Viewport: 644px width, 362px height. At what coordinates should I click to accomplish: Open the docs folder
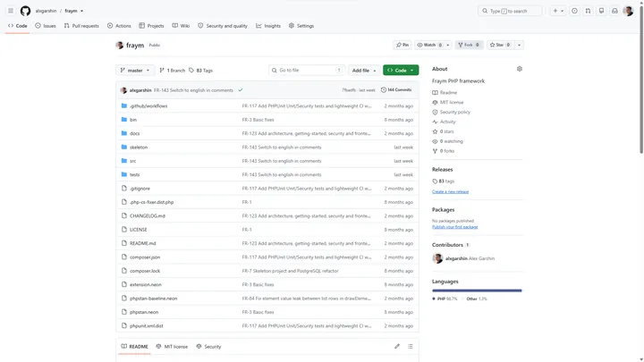135,133
